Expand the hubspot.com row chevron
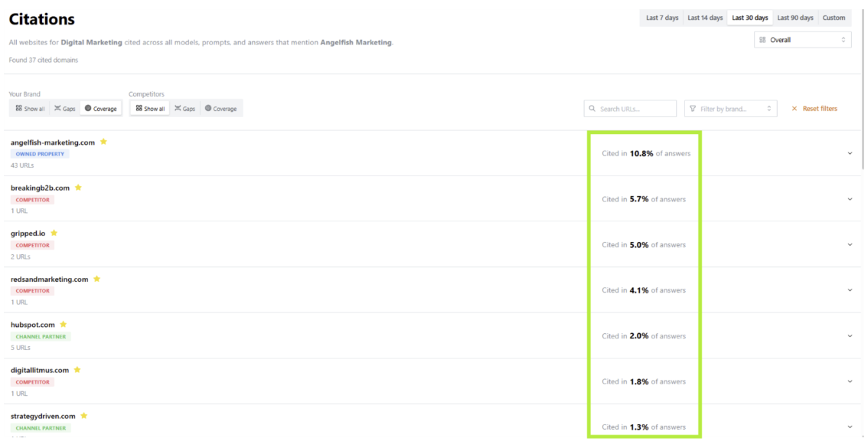The image size is (868, 448). click(x=850, y=335)
